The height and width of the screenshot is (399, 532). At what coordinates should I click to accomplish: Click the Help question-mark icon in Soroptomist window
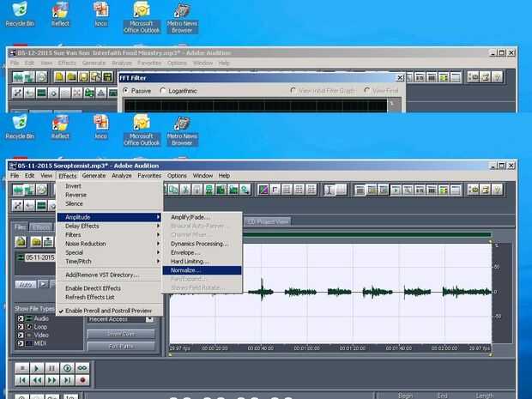pyautogui.click(x=497, y=190)
